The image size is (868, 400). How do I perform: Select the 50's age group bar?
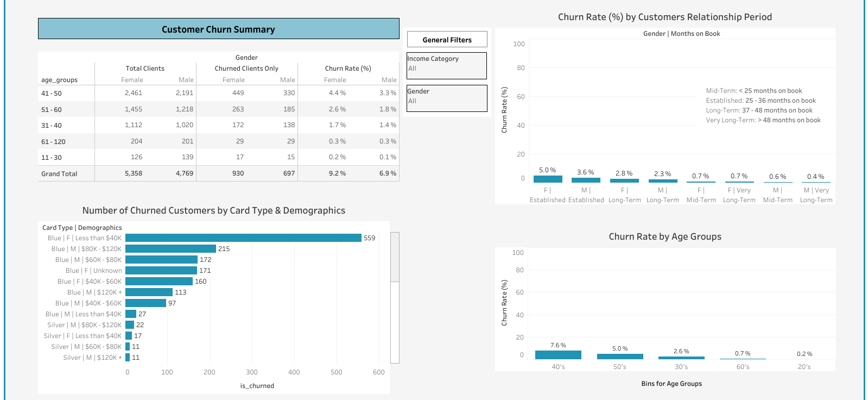620,357
